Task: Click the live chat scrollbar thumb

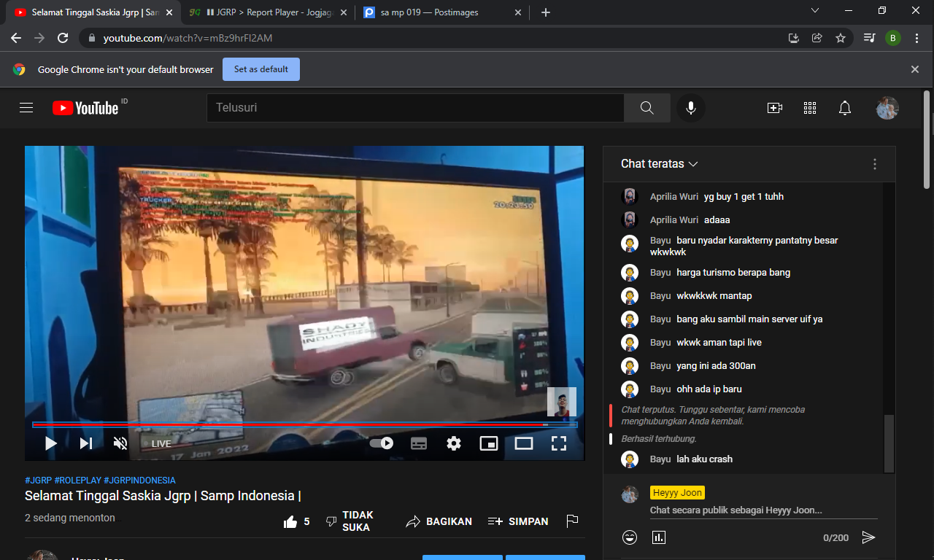Action: tap(888, 443)
